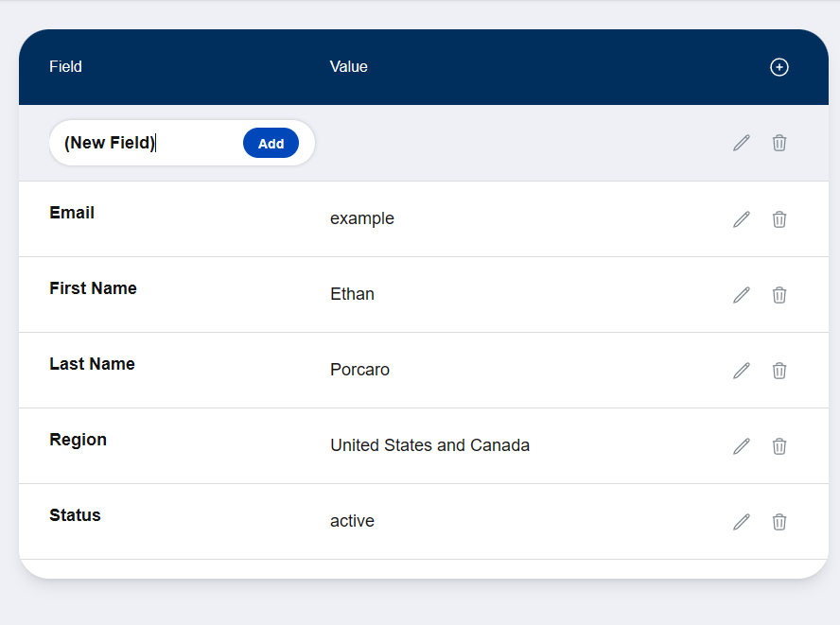Edit the Region field value
The image size is (840, 625).
click(741, 445)
